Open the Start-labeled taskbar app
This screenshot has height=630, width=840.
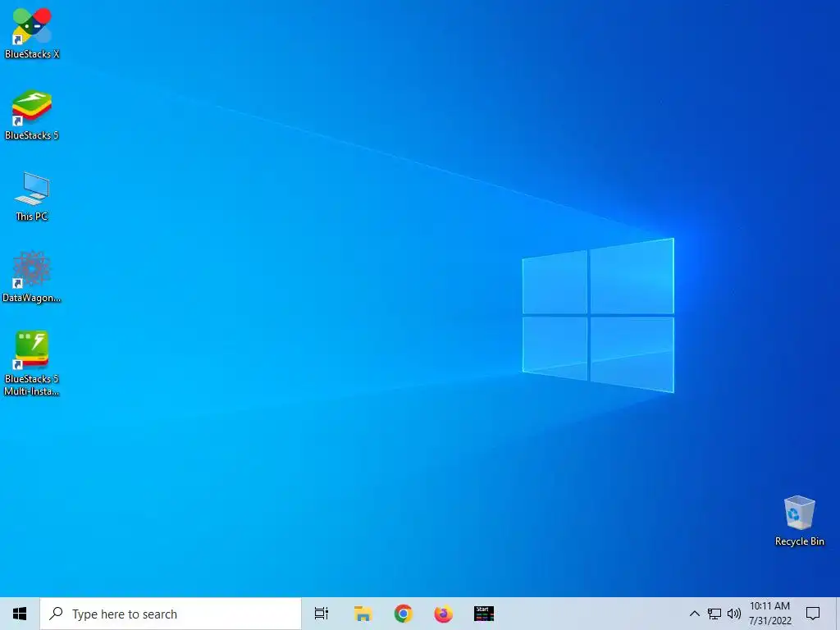[484, 614]
